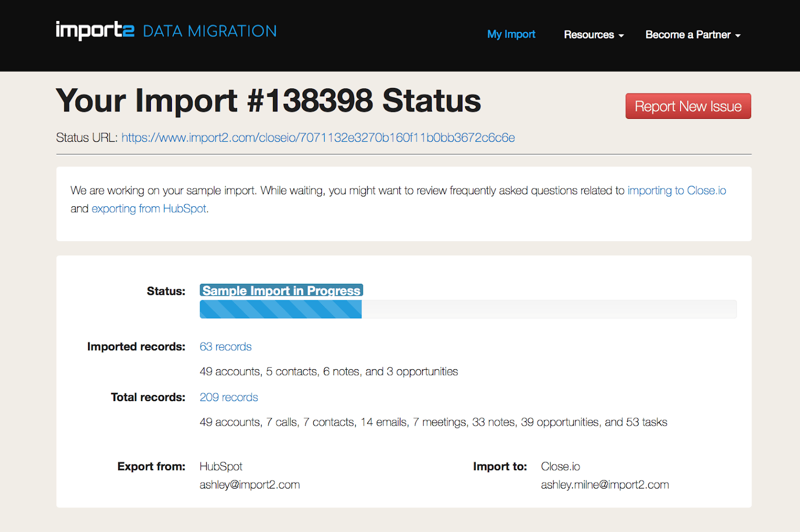The height and width of the screenshot is (532, 800).
Task: Click the HubSpot export source name
Action: (x=221, y=467)
